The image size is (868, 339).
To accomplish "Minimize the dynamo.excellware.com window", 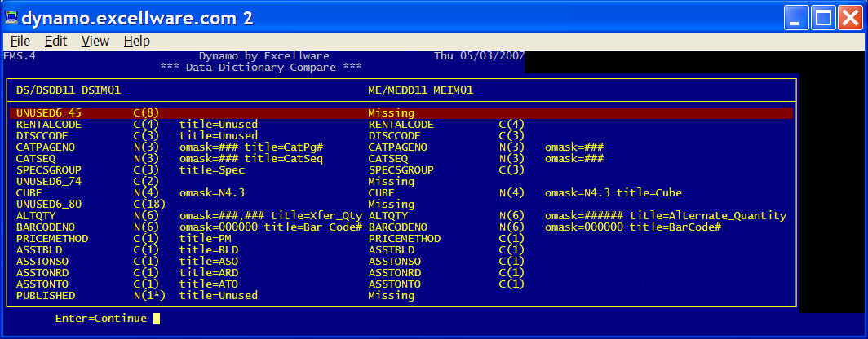I will point(796,18).
